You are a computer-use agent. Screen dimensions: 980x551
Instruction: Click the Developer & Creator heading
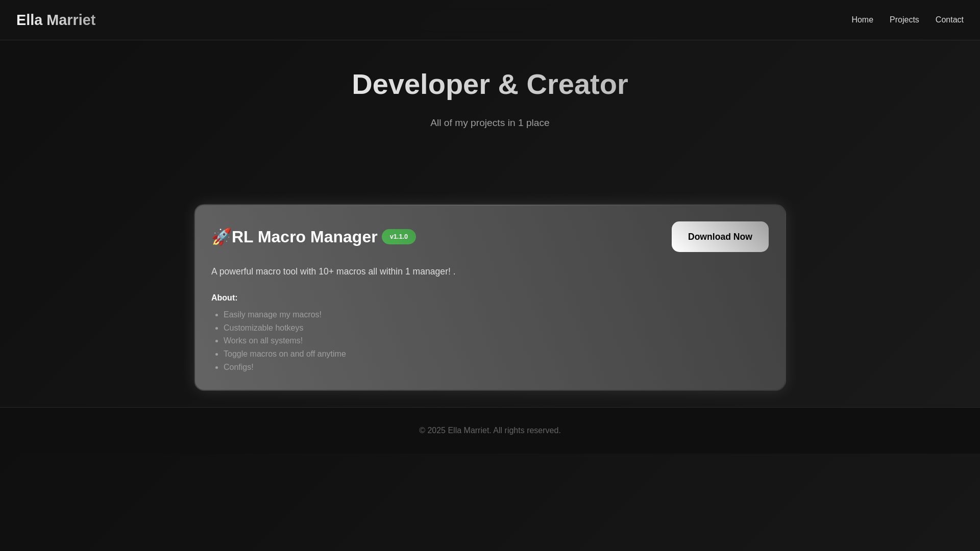pos(490,84)
